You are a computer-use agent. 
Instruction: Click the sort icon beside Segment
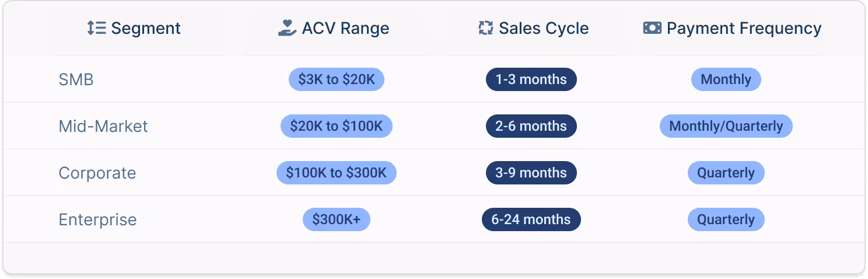pos(96,28)
